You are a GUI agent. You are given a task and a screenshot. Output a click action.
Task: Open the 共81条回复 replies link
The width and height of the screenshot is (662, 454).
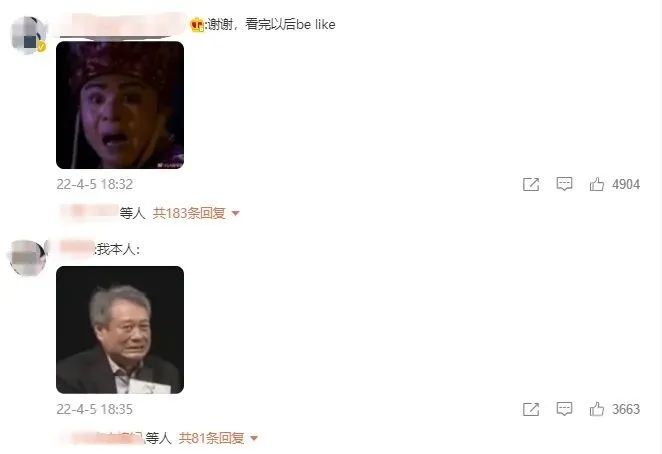click(211, 438)
